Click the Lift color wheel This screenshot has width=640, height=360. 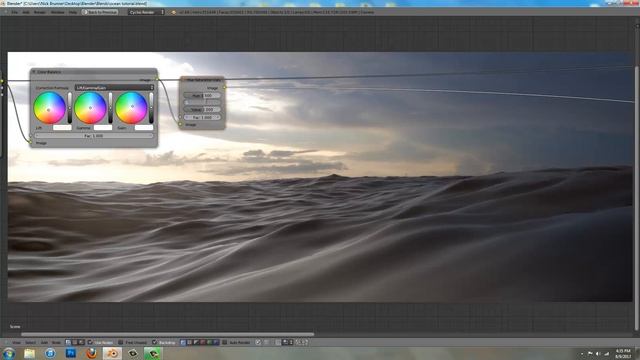pos(49,108)
